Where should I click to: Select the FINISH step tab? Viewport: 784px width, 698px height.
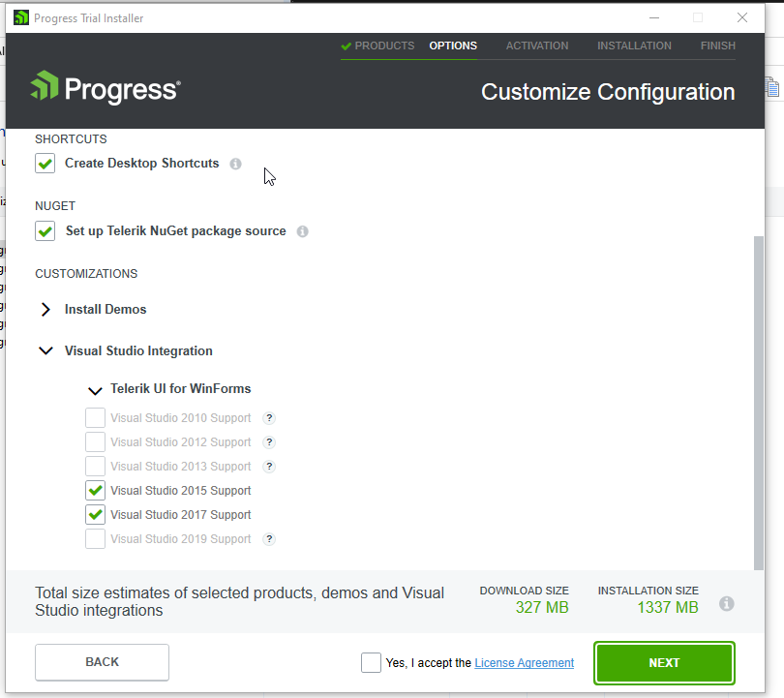tap(717, 46)
